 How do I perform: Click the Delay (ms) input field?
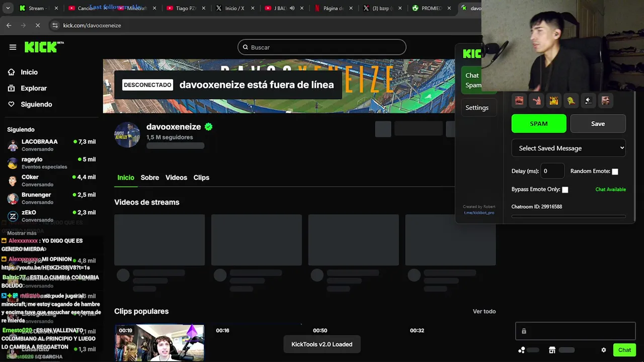pyautogui.click(x=552, y=171)
